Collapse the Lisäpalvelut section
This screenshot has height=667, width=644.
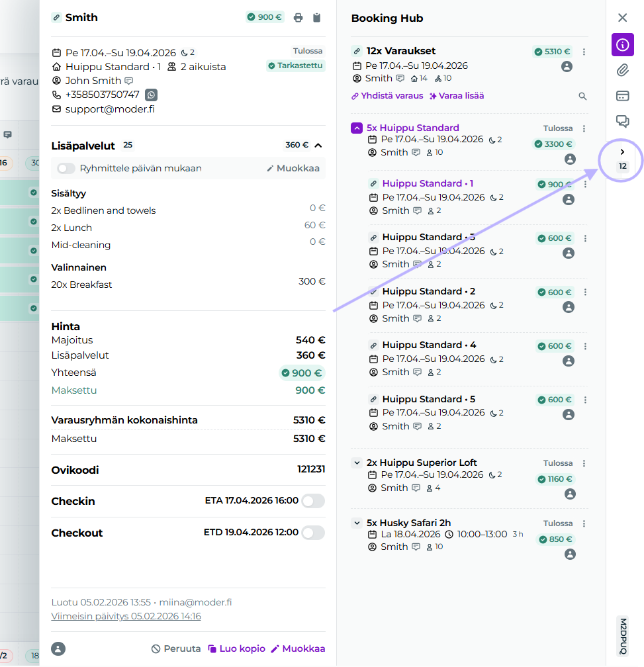tap(318, 146)
